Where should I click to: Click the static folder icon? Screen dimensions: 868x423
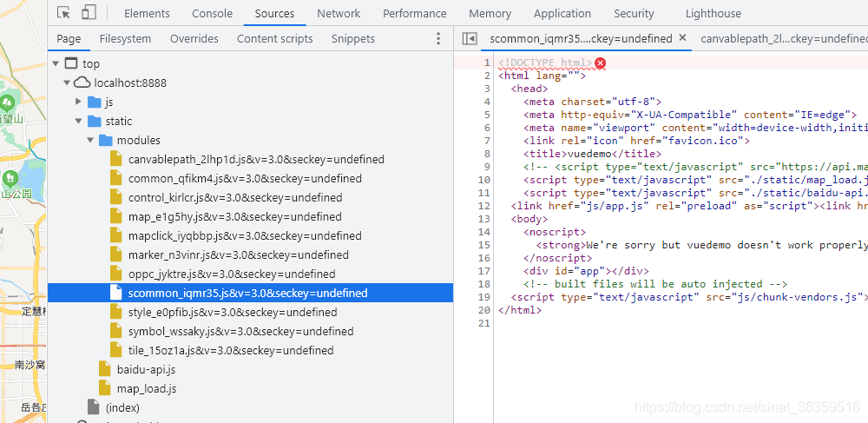(x=94, y=121)
